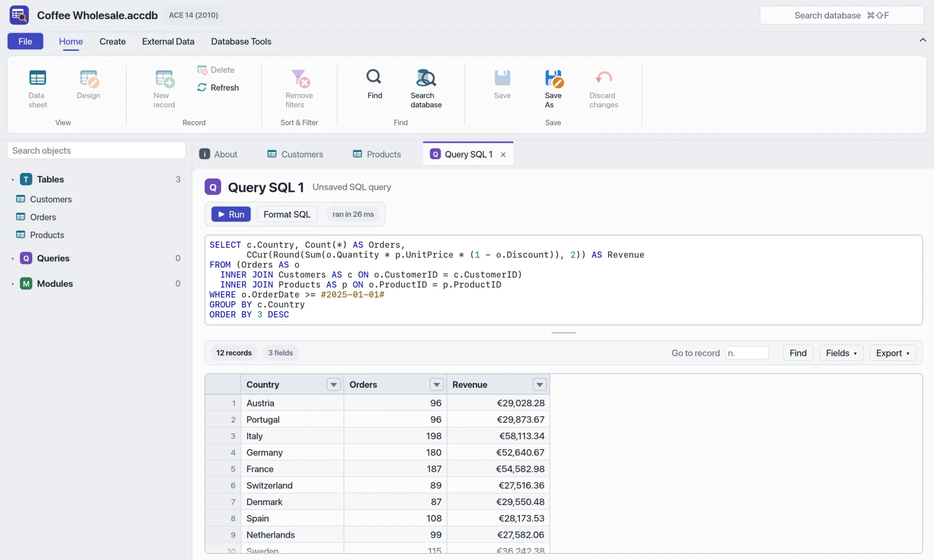This screenshot has height=560, width=934.
Task: Switch to the Create ribbon tab
Action: (113, 41)
